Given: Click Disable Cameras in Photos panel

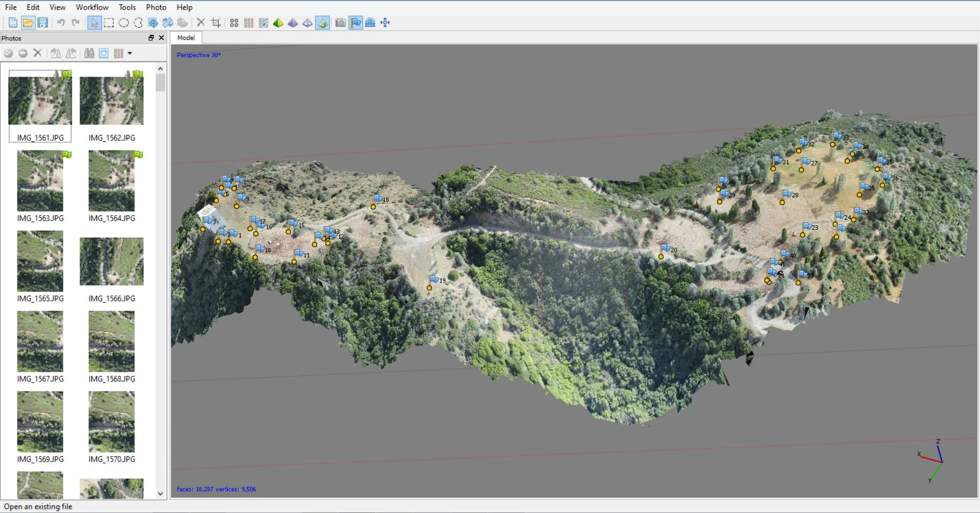Looking at the screenshot, I should (x=23, y=53).
